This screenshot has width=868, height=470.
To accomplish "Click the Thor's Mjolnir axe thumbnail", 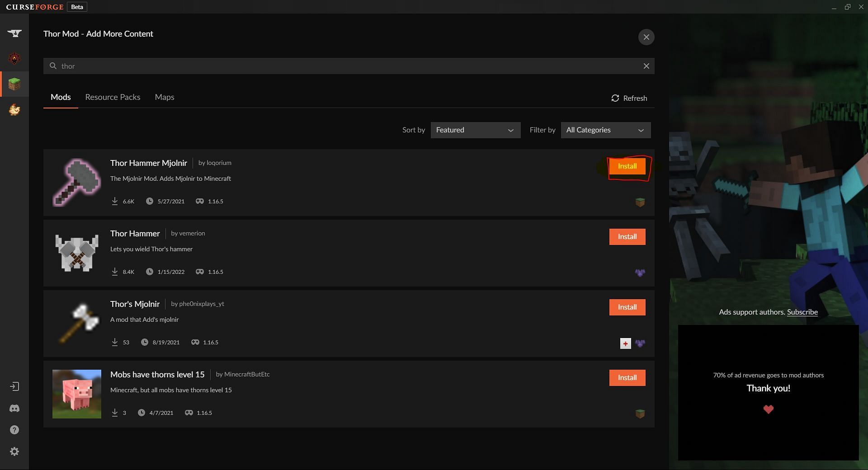I will pos(77,324).
